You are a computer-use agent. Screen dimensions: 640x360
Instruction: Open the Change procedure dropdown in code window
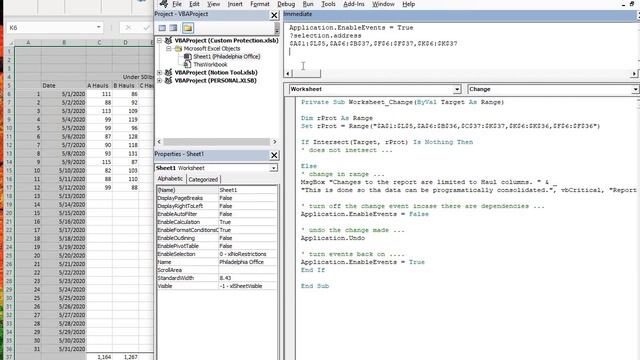[x=635, y=89]
